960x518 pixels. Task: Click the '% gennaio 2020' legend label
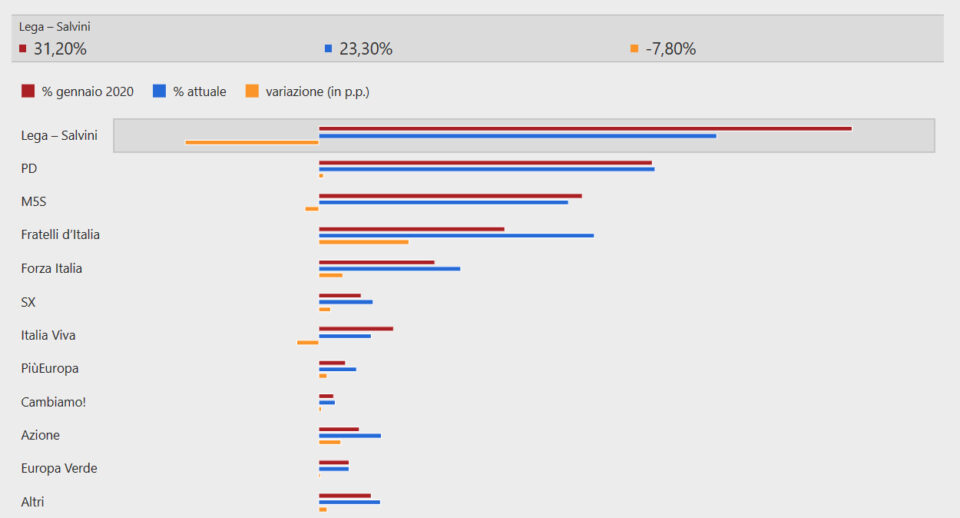click(x=88, y=92)
